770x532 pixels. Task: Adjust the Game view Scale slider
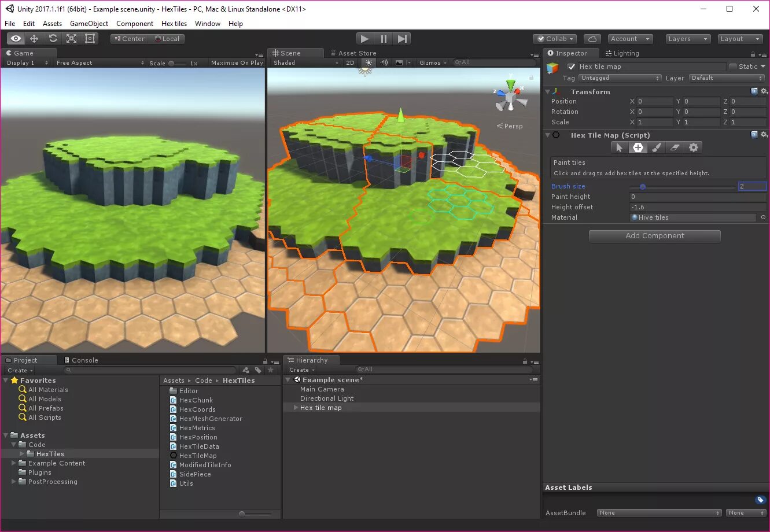(177, 63)
